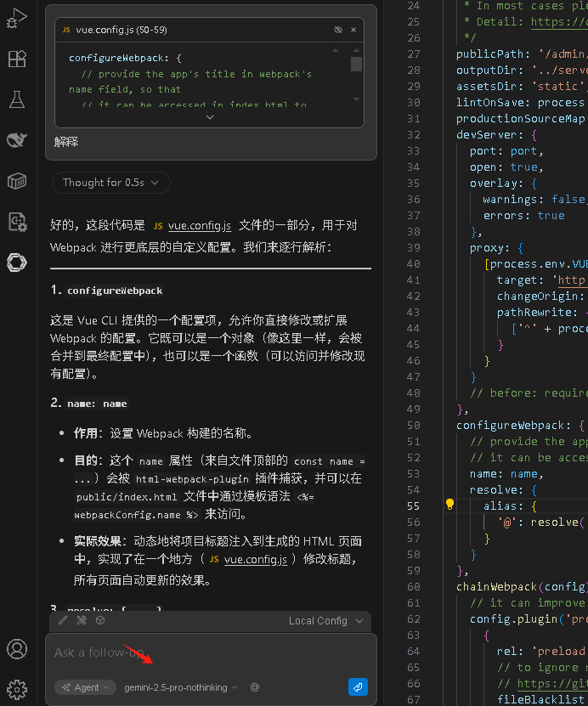Viewport: 588px width, 706px height.
Task: Toggle visibility of vue.config.js code attachment
Action: pos(338,30)
